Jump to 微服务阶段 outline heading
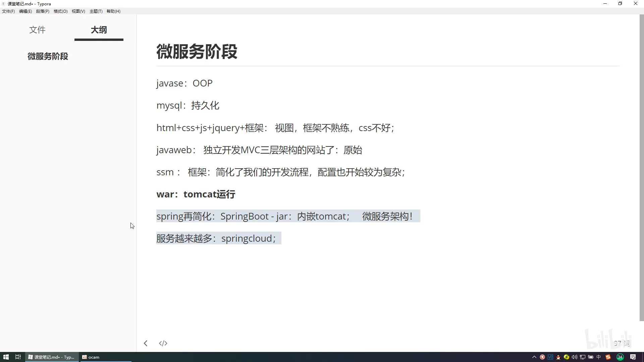This screenshot has height=362, width=644. (x=48, y=56)
